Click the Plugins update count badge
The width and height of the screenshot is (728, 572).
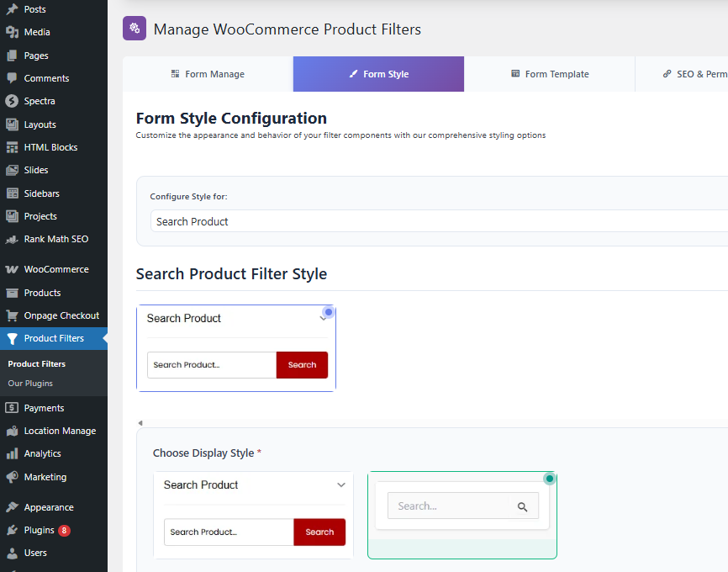(x=64, y=530)
